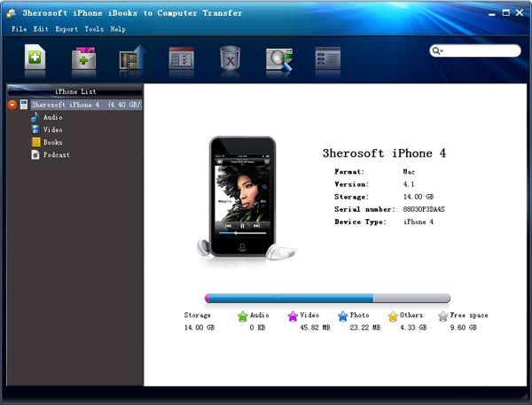Open the Tools menu
This screenshot has height=405, width=532.
coord(94,29)
